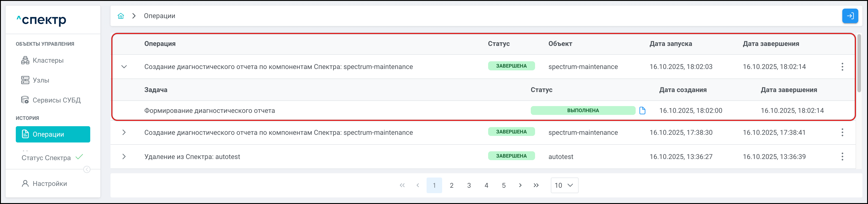868x204 pixels.
Task: Click the vertical scrollbar of the operations table
Action: point(859,64)
